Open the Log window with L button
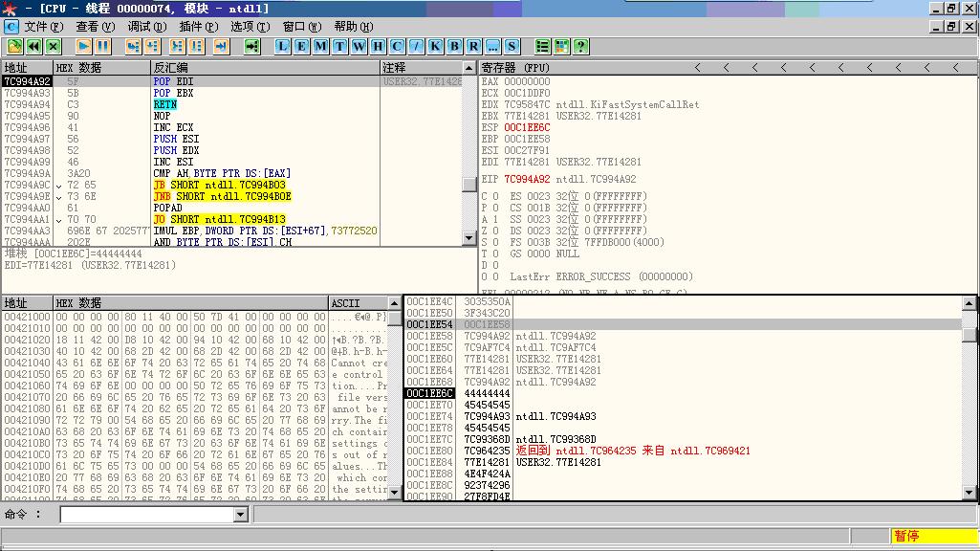This screenshot has height=551, width=980. [x=283, y=46]
